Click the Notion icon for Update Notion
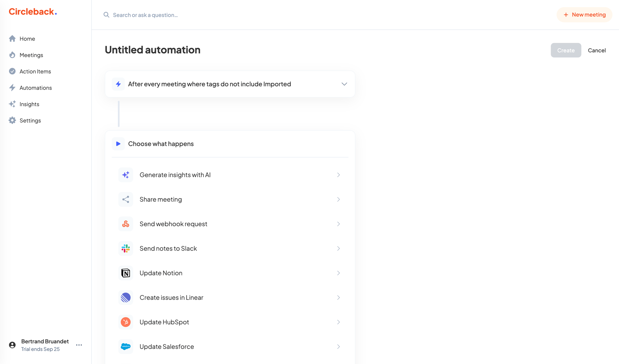The width and height of the screenshot is (619, 364). pyautogui.click(x=126, y=273)
